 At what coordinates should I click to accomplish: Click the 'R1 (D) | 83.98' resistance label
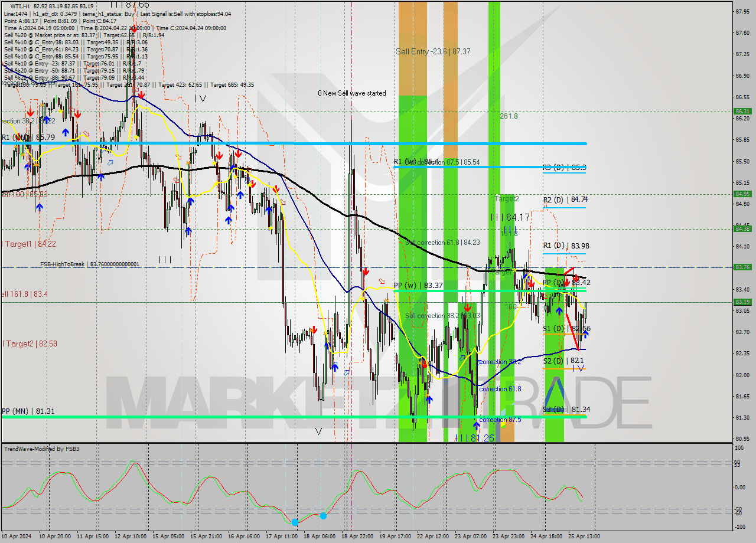coord(566,246)
